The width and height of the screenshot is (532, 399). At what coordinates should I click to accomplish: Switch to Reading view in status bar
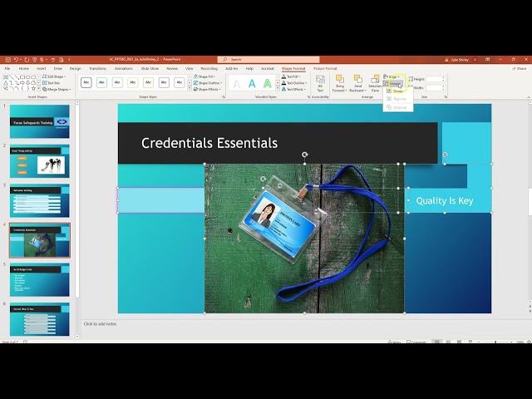[459, 342]
